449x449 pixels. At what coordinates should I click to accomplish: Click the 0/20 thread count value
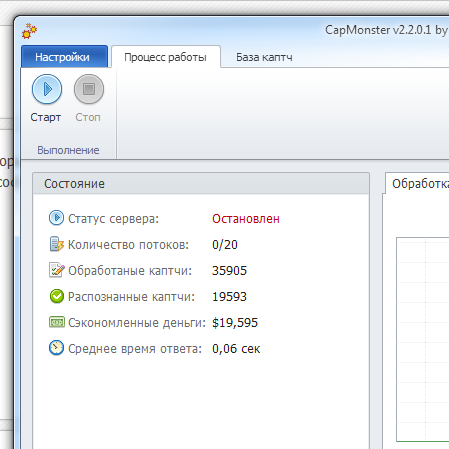point(225,245)
